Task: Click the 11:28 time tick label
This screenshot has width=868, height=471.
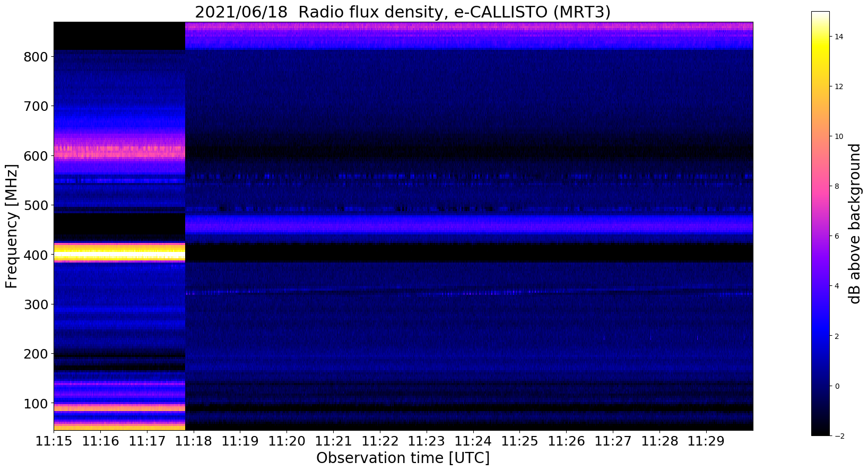Action: pos(659,441)
